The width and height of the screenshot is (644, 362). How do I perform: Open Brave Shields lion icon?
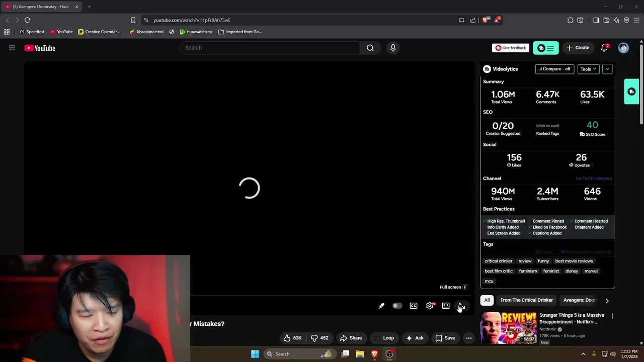pos(485,20)
